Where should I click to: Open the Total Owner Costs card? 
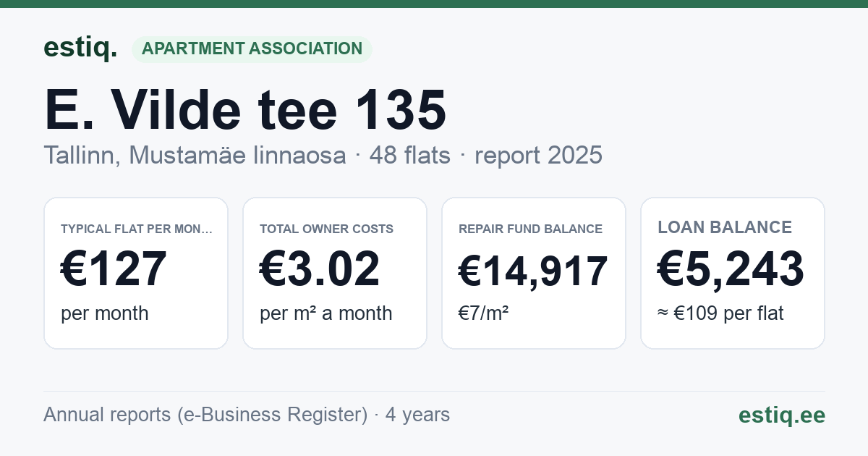pyautogui.click(x=335, y=273)
